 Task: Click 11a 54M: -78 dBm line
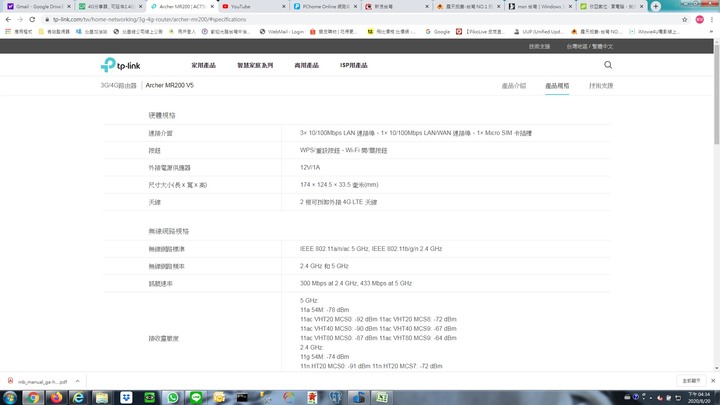coord(324,309)
